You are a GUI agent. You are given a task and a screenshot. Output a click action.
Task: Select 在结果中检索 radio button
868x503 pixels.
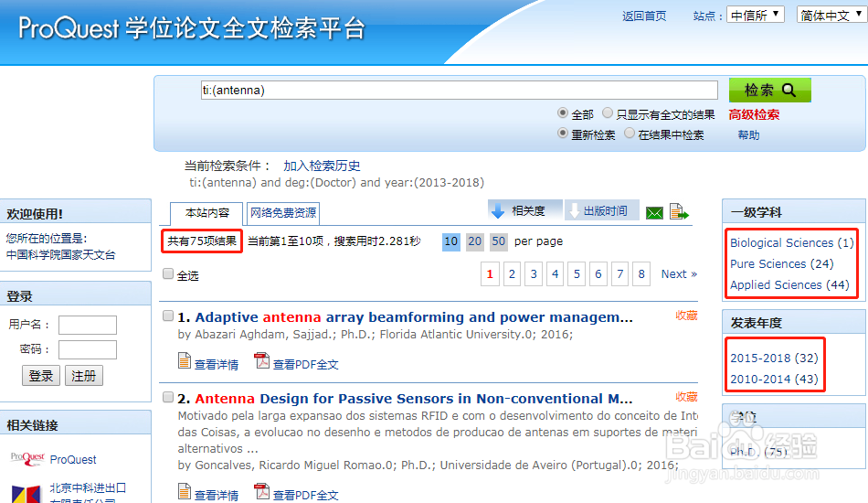coord(629,133)
